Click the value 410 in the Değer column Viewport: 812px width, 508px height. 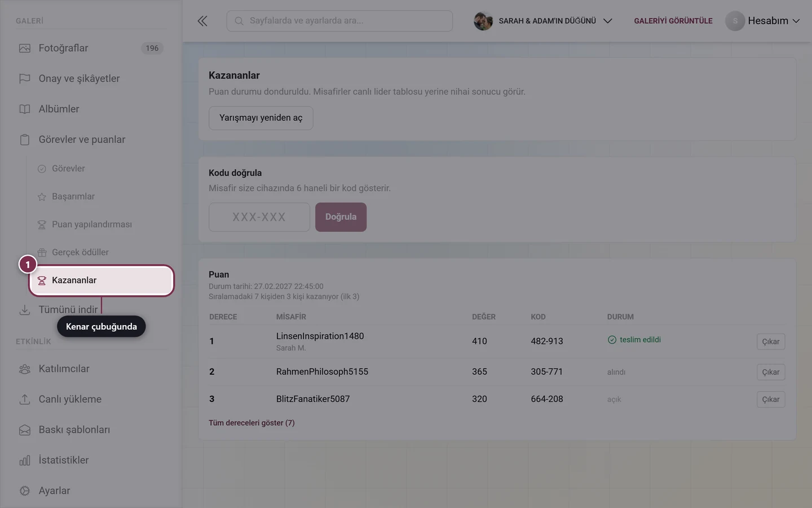[x=479, y=341]
